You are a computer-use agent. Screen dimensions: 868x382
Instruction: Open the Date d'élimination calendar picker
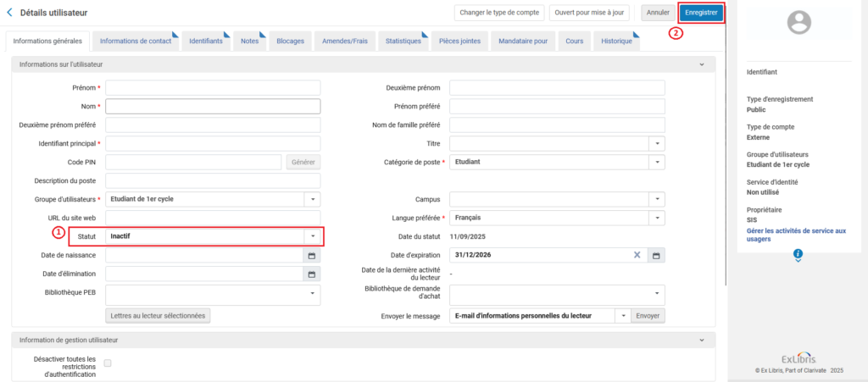click(311, 274)
